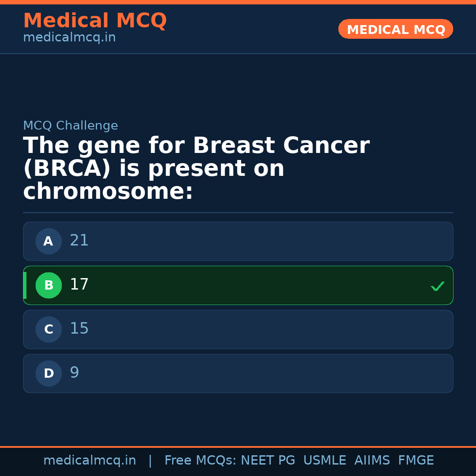Click the USMLE footer label
The image size is (476, 476).
point(325,460)
